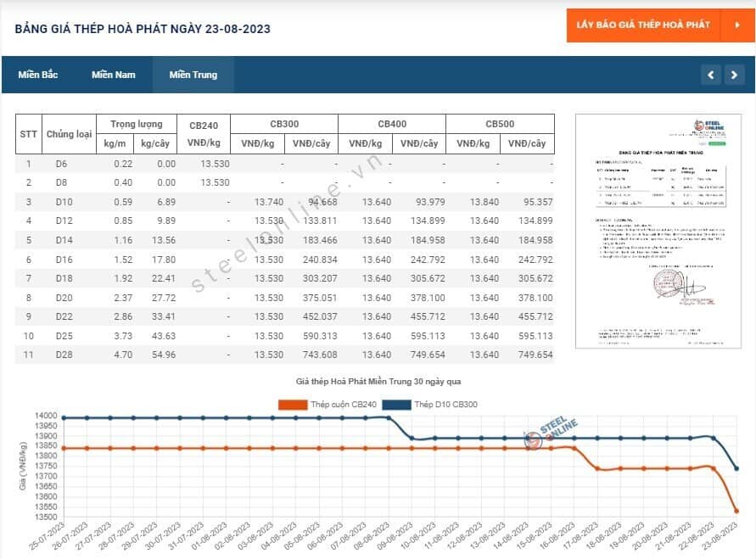
Task: Click the last orange chart point at 23-08-2023
Action: point(736,511)
